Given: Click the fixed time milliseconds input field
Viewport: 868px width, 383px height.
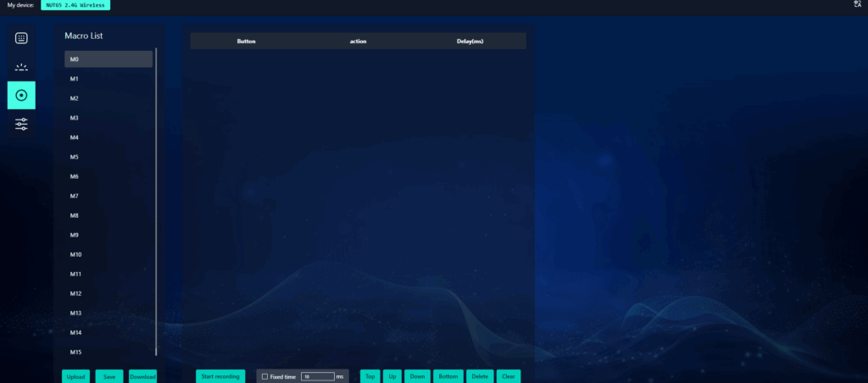Looking at the screenshot, I should [317, 376].
